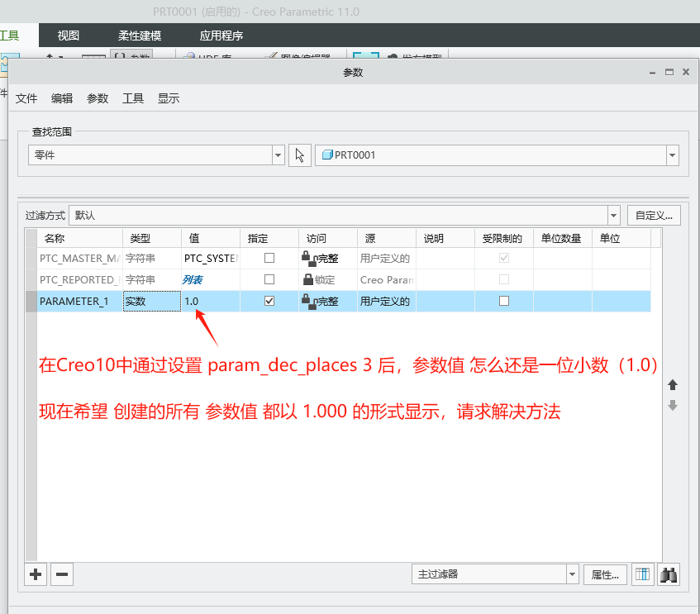The height and width of the screenshot is (614, 700).
Task: Toggle the restricted checkbox for PARAMETER_1
Action: click(504, 301)
